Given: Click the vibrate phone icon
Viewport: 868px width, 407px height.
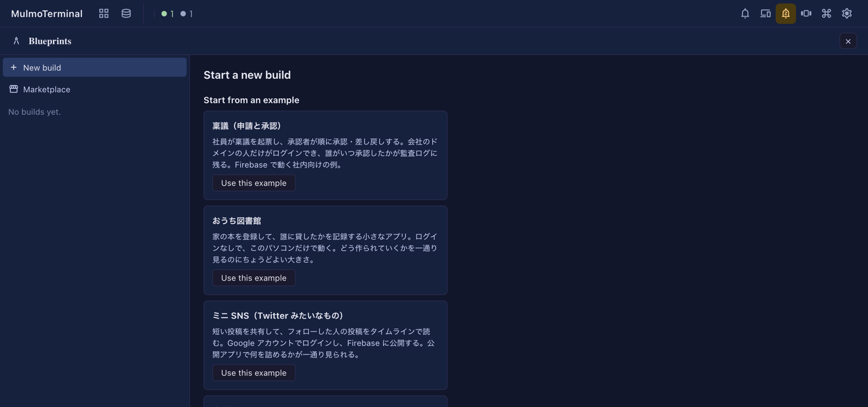Looking at the screenshot, I should click(806, 14).
